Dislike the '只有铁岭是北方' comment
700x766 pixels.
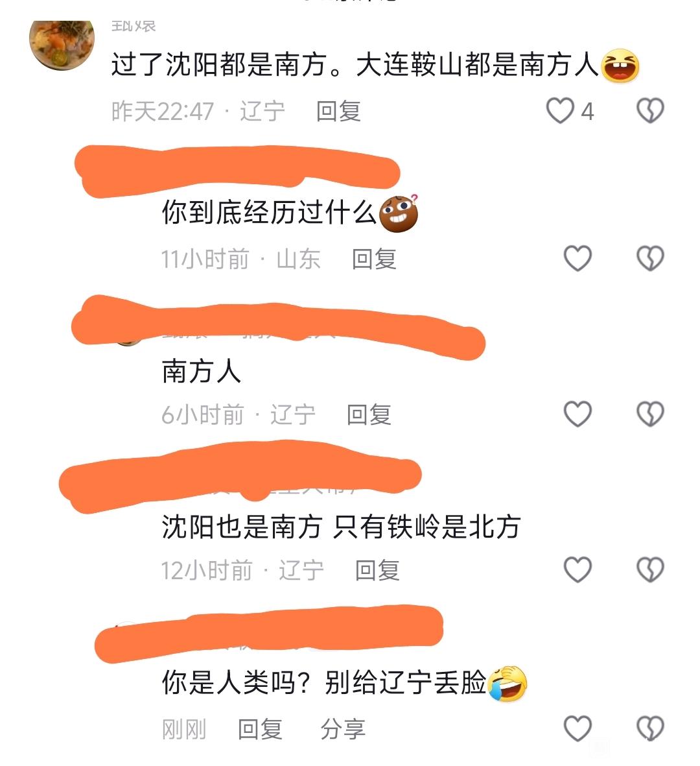[650, 569]
